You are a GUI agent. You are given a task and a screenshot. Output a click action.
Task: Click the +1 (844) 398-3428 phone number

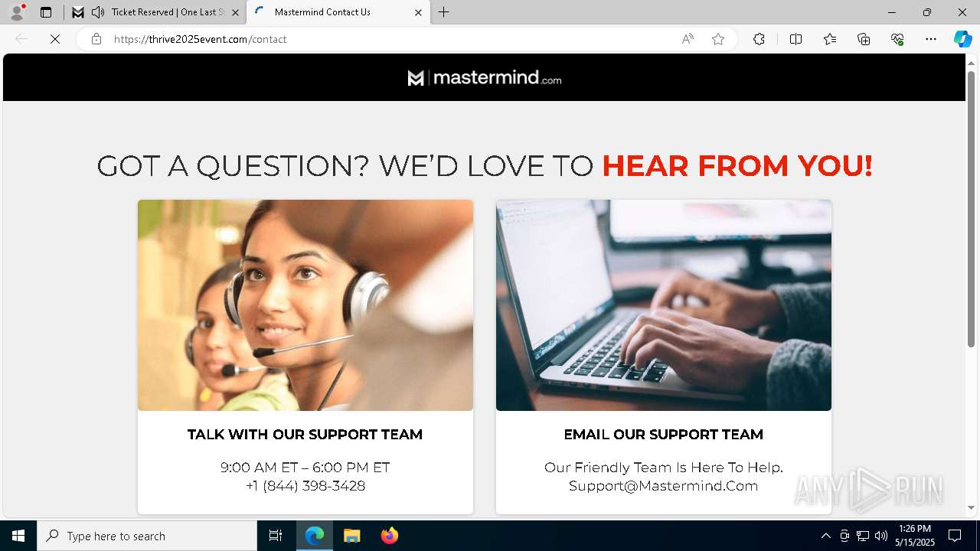(x=305, y=486)
